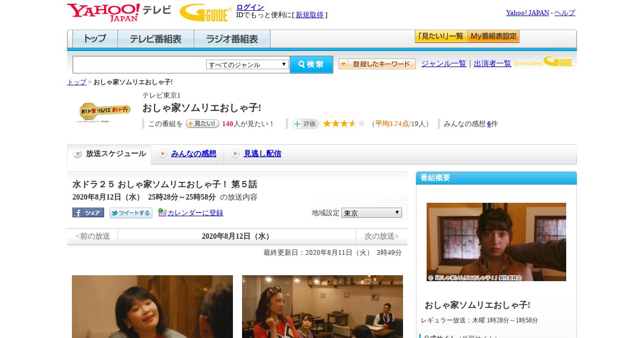Click the Yahoo! JAPAN テレビ logo
The height and width of the screenshot is (338, 644).
click(119, 12)
